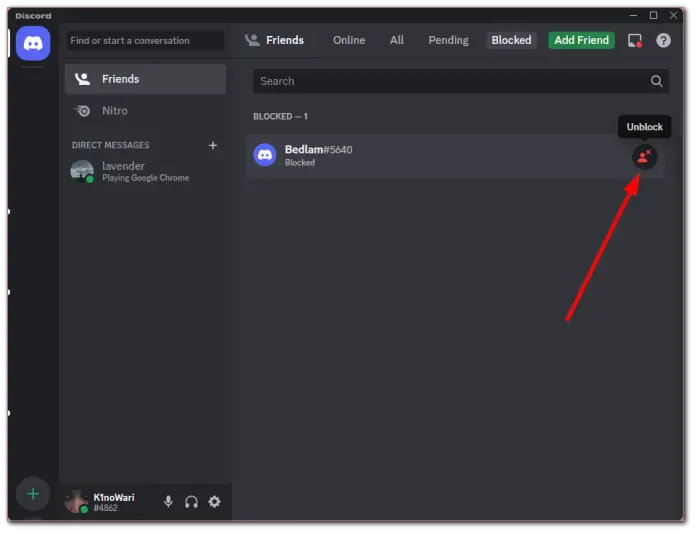The height and width of the screenshot is (534, 696).
Task: Open the Pending tab
Action: coord(448,40)
